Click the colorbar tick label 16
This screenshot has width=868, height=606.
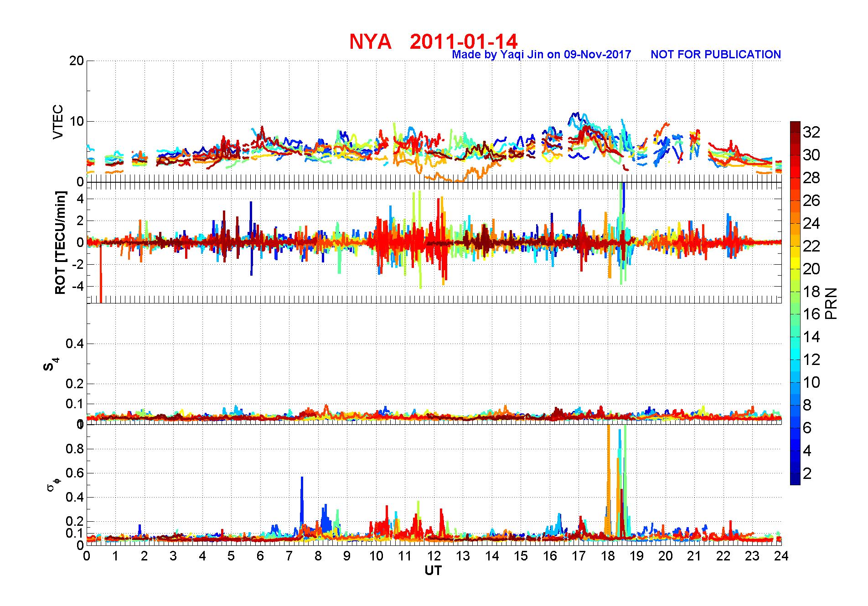point(811,314)
